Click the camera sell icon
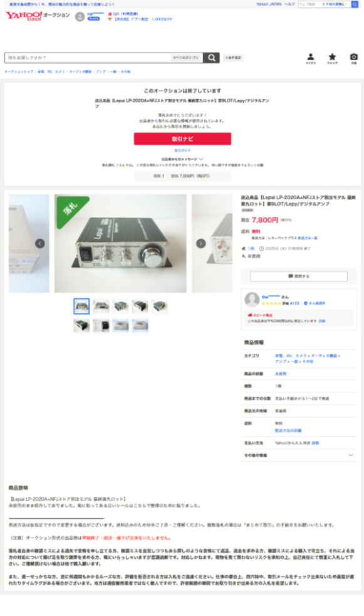The height and width of the screenshot is (616, 364). [354, 58]
